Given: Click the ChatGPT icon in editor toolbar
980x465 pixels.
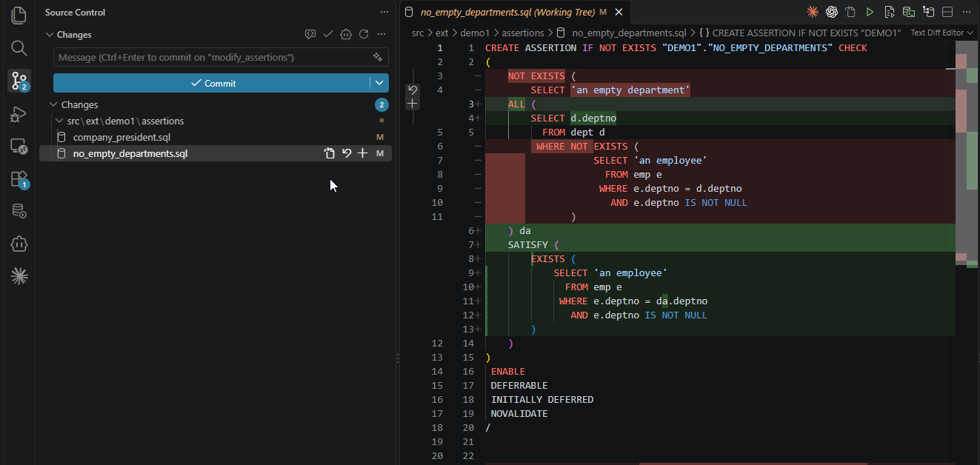Looking at the screenshot, I should pyautogui.click(x=832, y=12).
